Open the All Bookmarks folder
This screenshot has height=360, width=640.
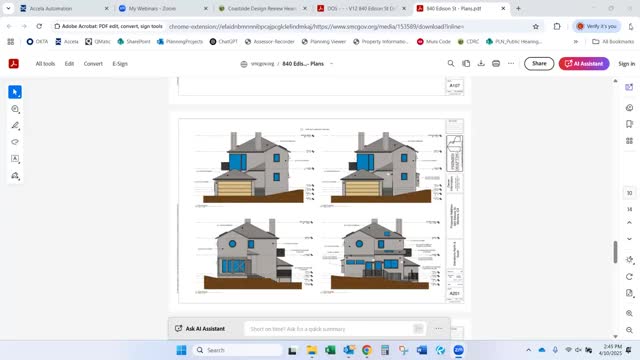[613, 42]
